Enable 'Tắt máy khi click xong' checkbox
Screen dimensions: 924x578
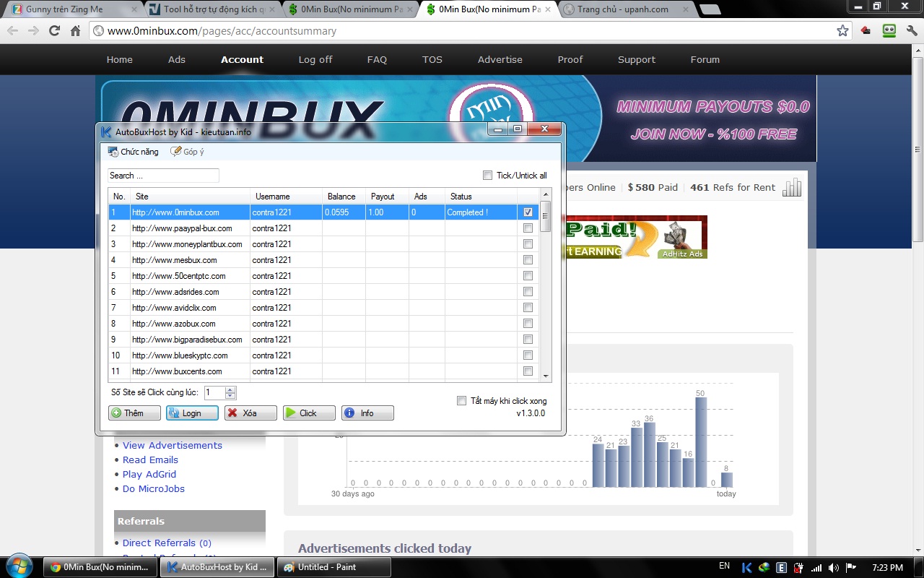coord(461,401)
